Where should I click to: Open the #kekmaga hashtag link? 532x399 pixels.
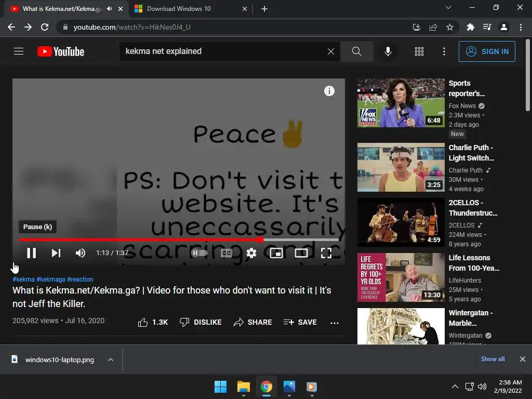click(x=50, y=279)
